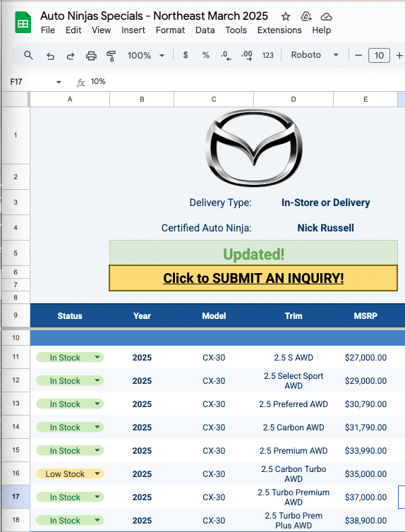The image size is (405, 532).
Task: Open status dropdown in row 13
Action: coord(97,404)
